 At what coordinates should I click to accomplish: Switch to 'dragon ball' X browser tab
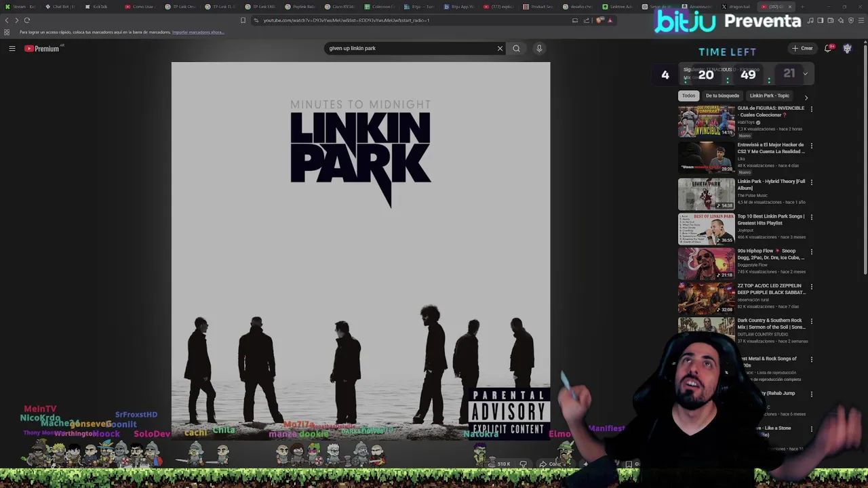click(x=737, y=7)
